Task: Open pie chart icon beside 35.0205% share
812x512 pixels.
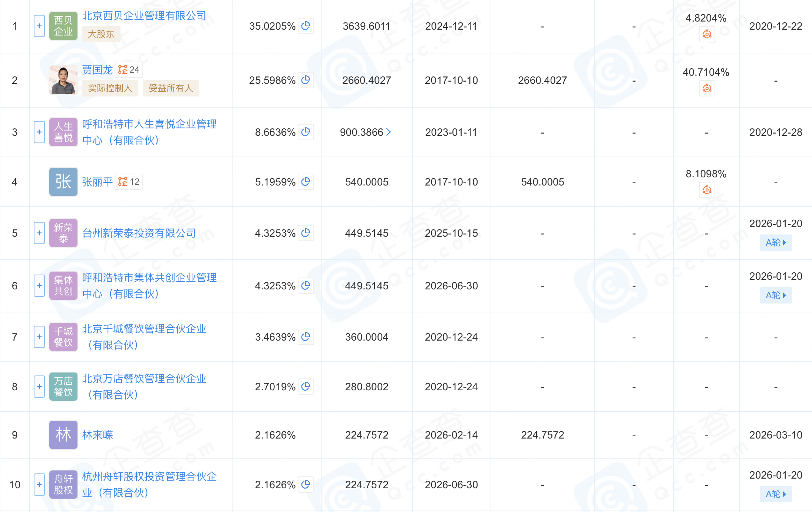Action: tap(306, 26)
